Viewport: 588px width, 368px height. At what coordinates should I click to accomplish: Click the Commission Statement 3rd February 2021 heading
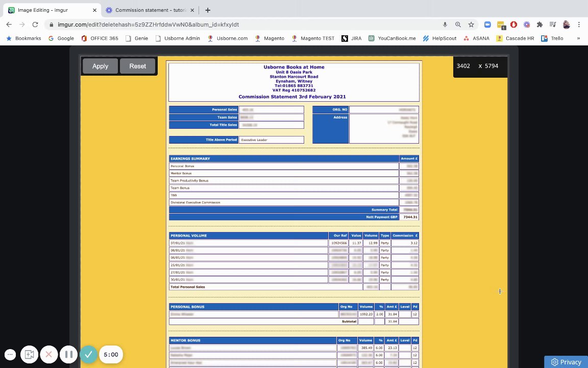click(292, 97)
